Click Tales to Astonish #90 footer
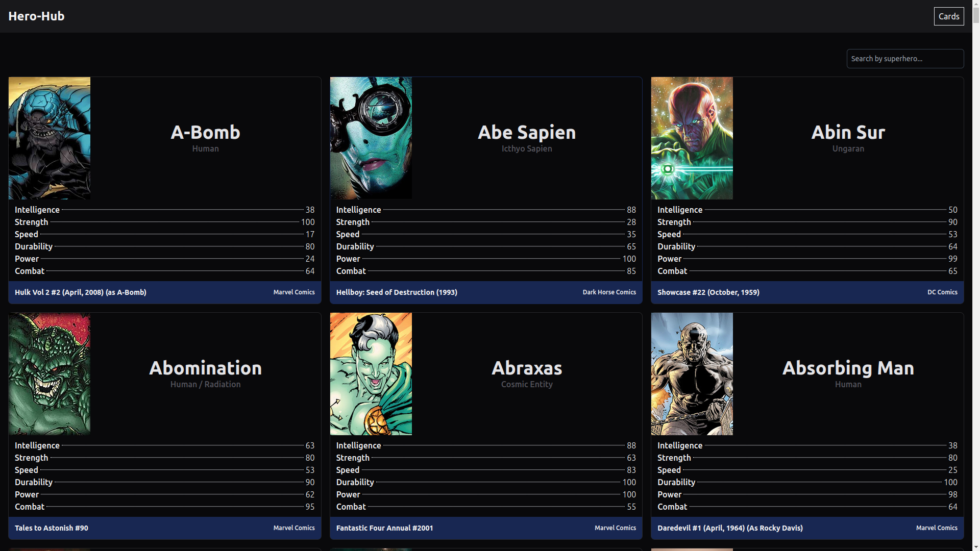The height and width of the screenshot is (551, 980). [x=51, y=528]
